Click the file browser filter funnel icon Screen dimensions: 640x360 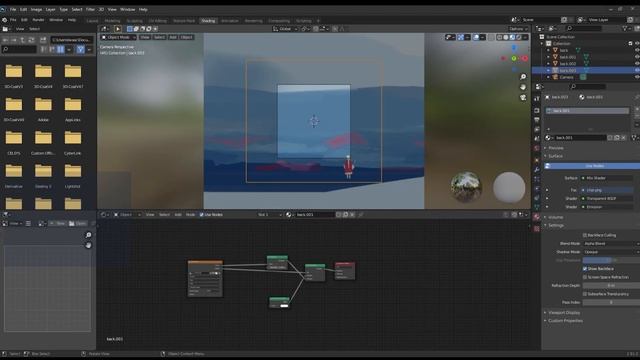pyautogui.click(x=80, y=49)
